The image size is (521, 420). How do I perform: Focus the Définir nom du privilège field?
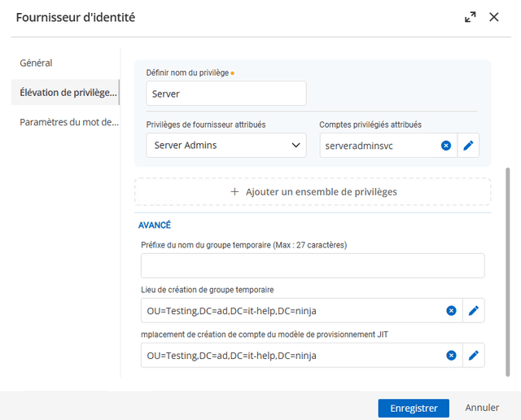pos(225,94)
